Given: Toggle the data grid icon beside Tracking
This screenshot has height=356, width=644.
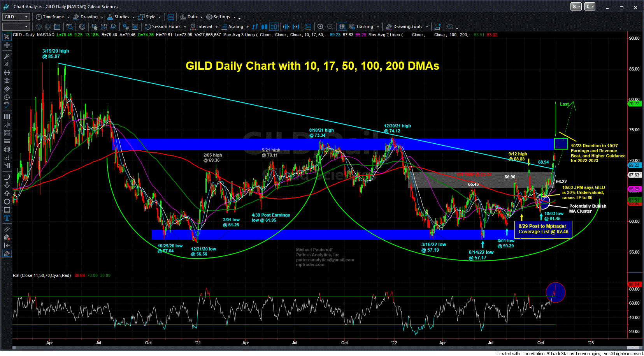Looking at the screenshot, I should [x=342, y=26].
